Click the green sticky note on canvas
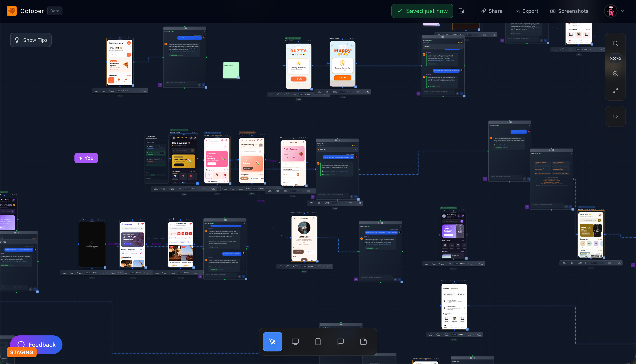Viewport: 636px width, 364px height. 231,70
